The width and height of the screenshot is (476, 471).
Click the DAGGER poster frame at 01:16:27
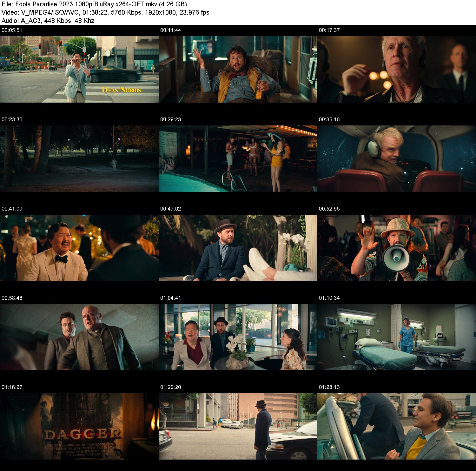point(79,426)
